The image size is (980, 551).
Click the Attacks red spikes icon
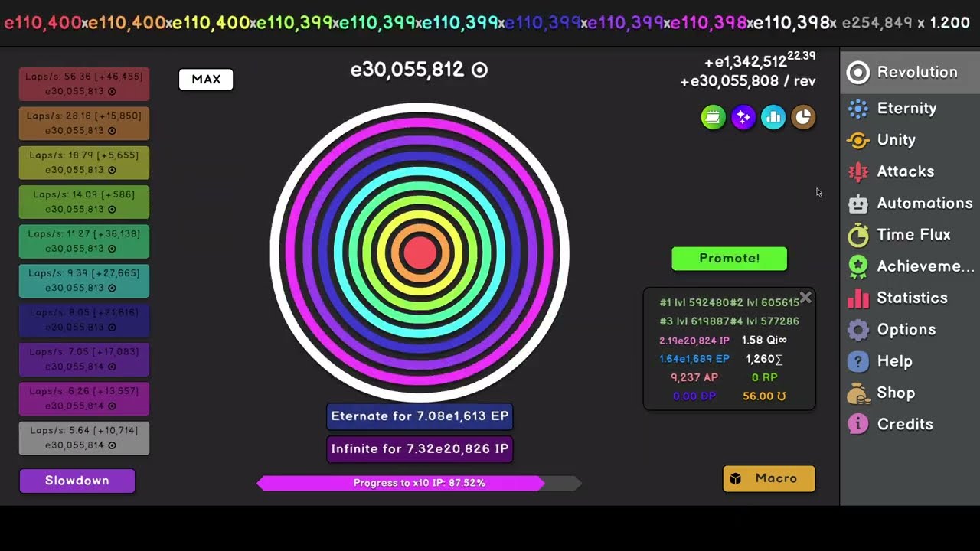pos(858,171)
